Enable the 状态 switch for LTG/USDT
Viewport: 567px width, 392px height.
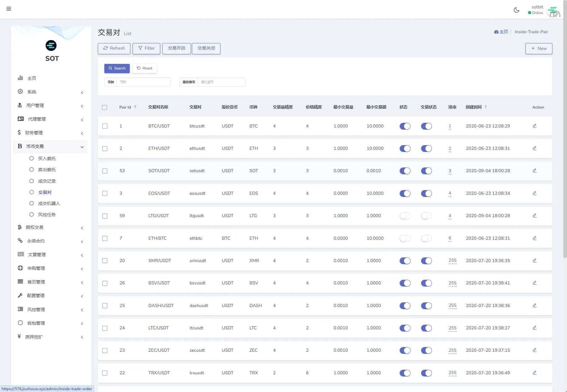click(405, 216)
